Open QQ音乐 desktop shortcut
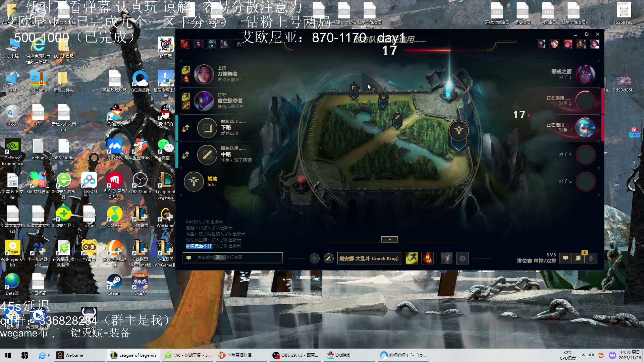 [114, 217]
